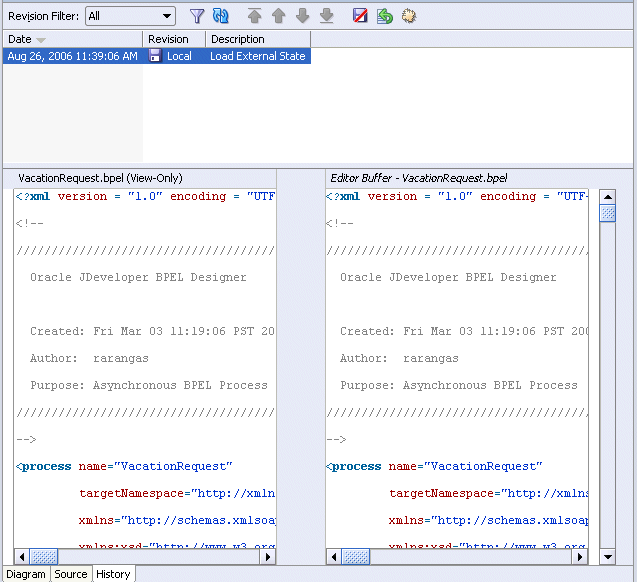Sort revisions by Date column header
The height and width of the screenshot is (582, 637).
[x=73, y=39]
